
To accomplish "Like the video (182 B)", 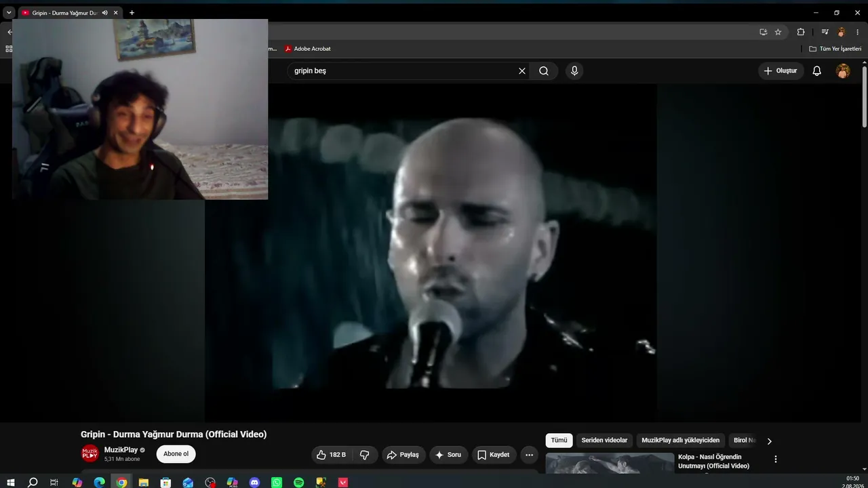I will coord(331,455).
